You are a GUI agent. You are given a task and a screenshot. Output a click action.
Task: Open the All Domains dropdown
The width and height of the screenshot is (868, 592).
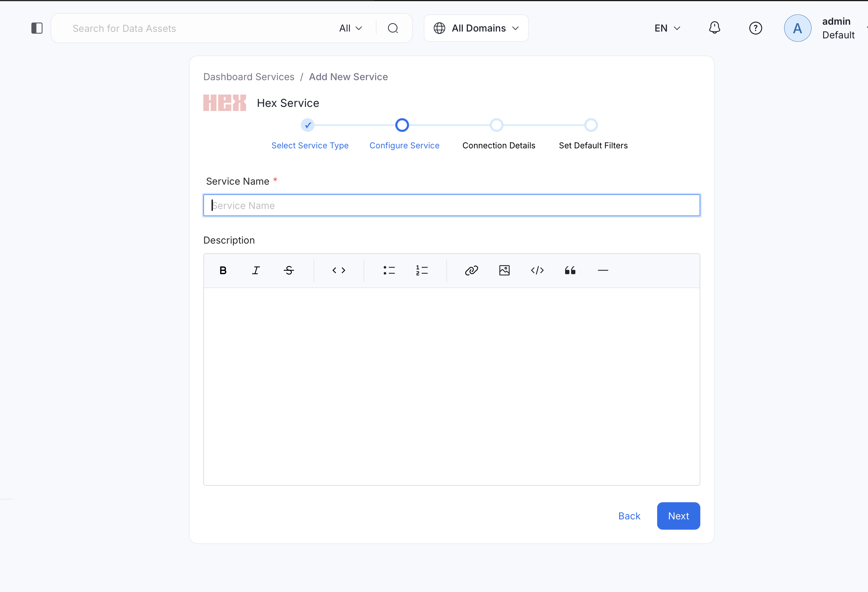(476, 28)
